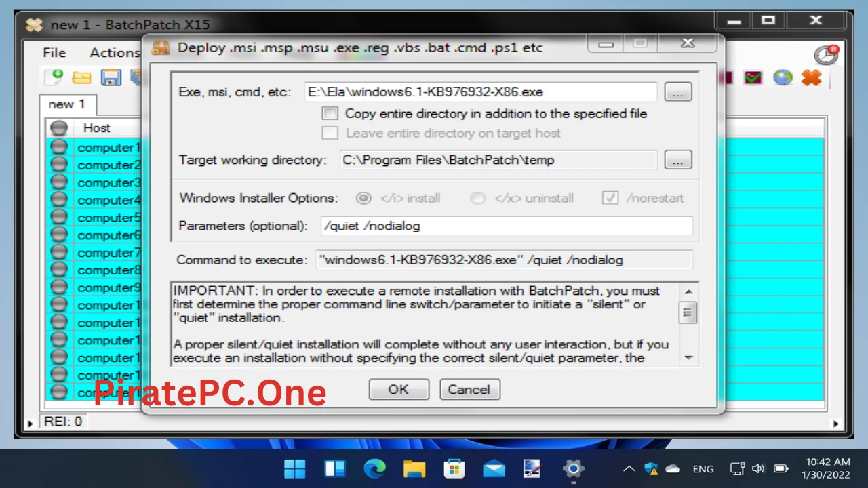This screenshot has height=488, width=868.
Task: Click the Exe, msi, cmd file path field
Action: click(x=481, y=91)
